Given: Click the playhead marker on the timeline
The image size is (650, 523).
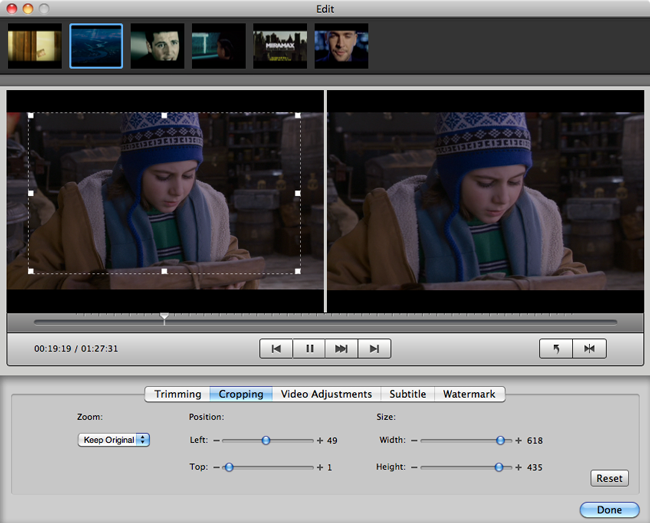Looking at the screenshot, I should [164, 317].
